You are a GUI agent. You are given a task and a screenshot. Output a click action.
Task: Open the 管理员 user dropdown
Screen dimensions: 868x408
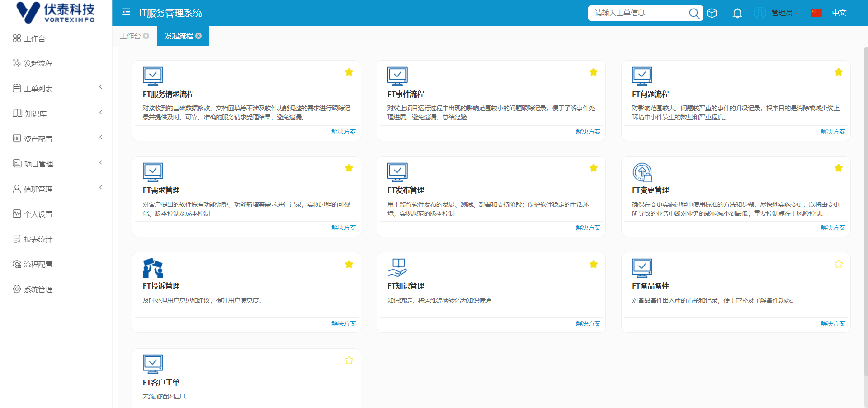pos(781,13)
